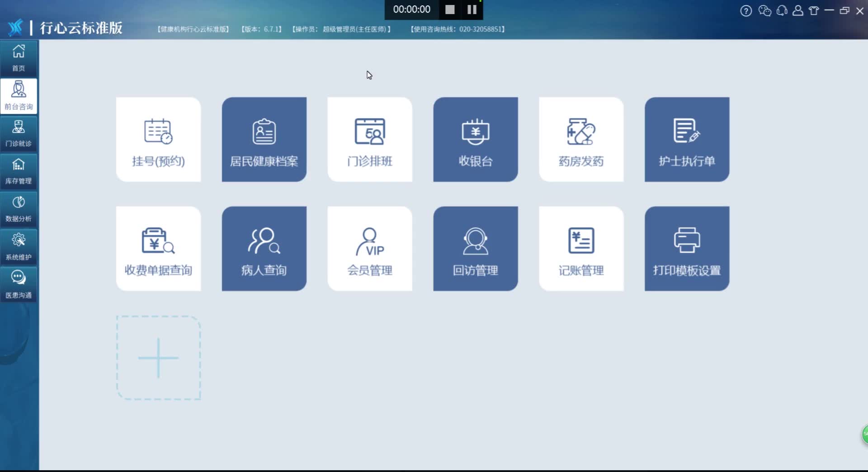Screen dimensions: 868x472
Task: Click the 行心云标准版 logo
Action: pyautogui.click(x=66, y=28)
